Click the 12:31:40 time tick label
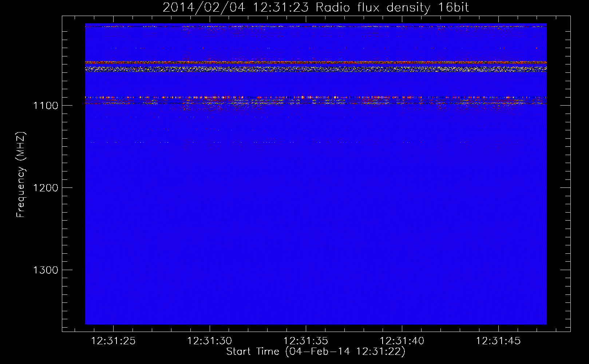 pos(402,341)
